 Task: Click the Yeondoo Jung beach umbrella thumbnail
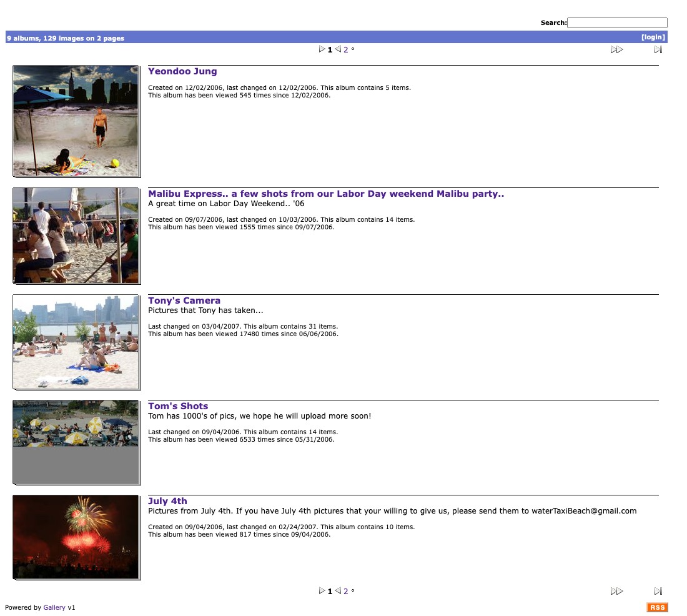tap(76, 121)
